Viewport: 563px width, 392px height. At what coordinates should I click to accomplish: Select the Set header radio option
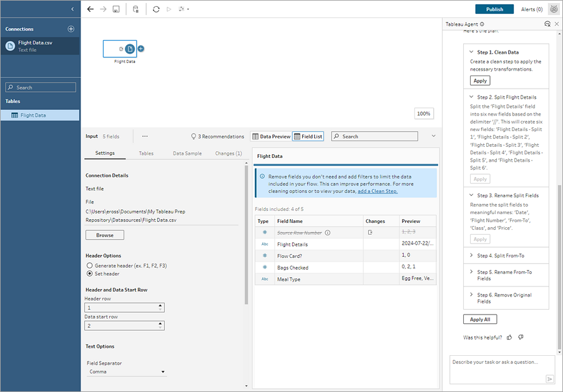(x=89, y=274)
